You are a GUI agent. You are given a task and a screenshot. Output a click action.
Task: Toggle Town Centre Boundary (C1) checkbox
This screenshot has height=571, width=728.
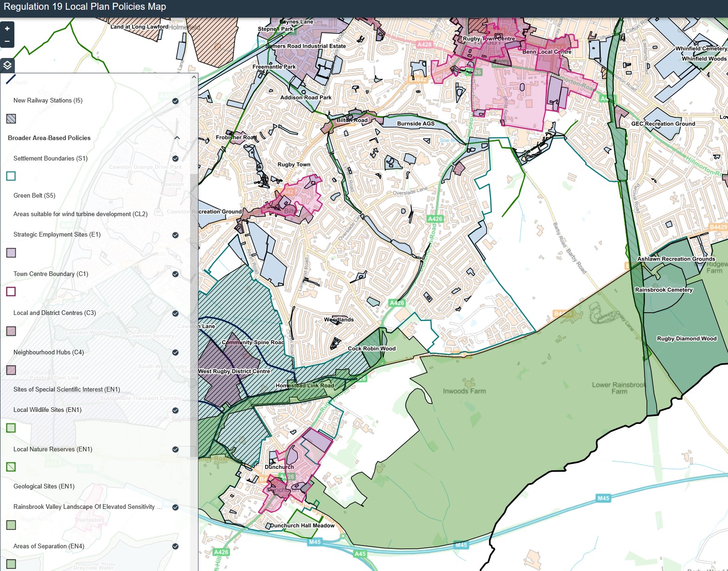[175, 274]
